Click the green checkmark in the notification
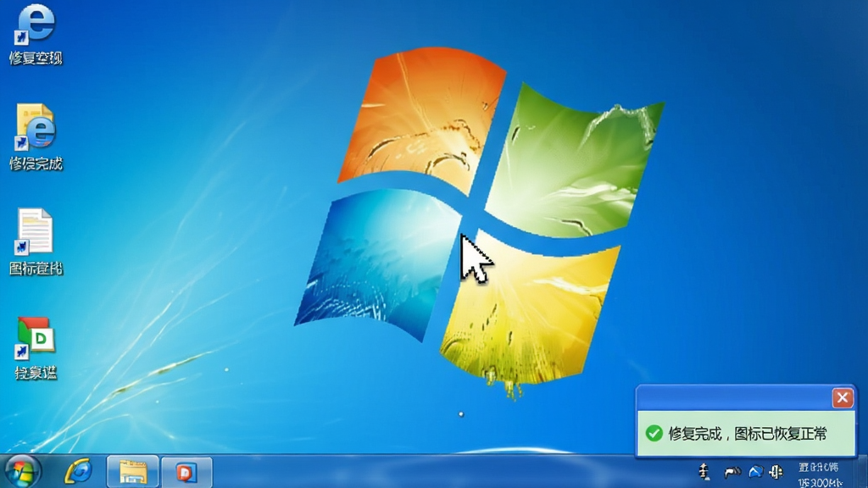Viewport: 868px width, 488px height. 654,433
